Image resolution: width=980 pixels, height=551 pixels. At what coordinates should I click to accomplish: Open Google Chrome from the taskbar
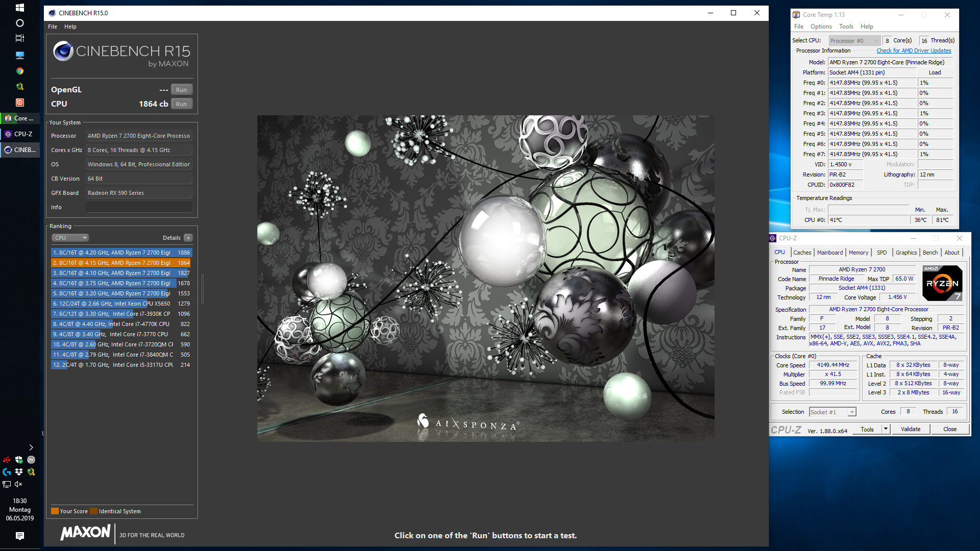click(x=19, y=71)
